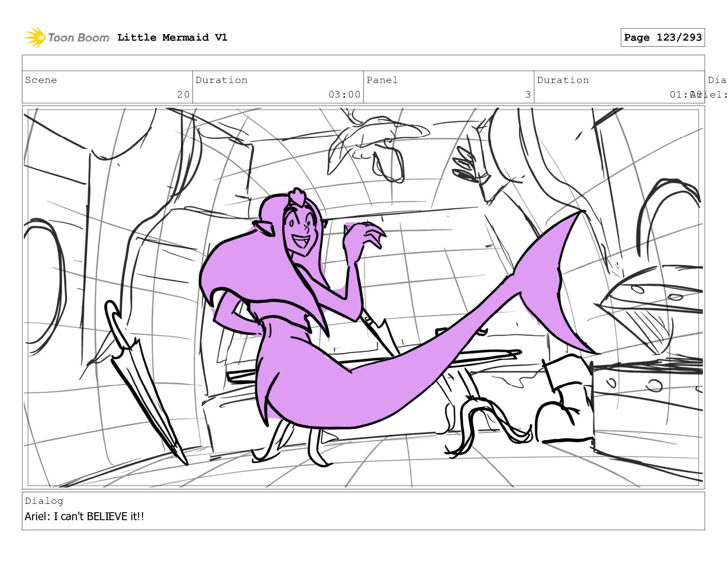This screenshot has width=728, height=563.
Task: Click the 'Page 123/293' page indicator
Action: [x=663, y=38]
